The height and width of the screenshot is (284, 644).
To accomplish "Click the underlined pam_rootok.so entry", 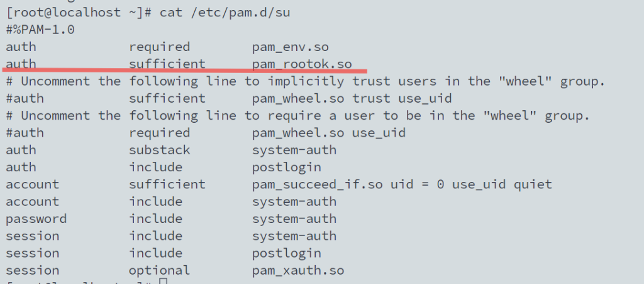I will coord(302,64).
